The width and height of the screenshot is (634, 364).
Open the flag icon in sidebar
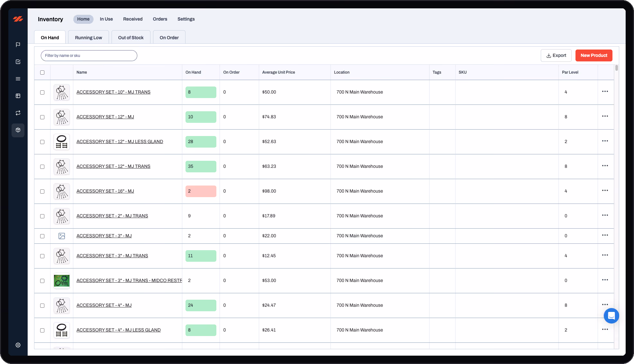(18, 45)
